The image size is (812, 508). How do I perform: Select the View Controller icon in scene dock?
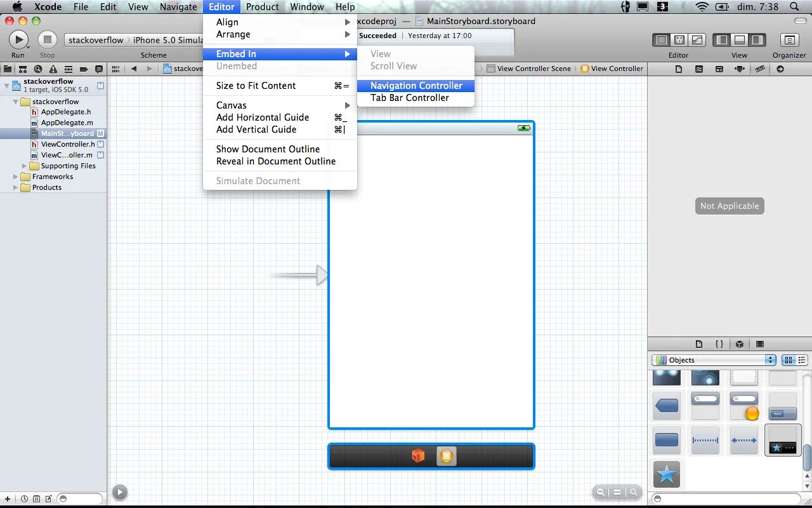447,456
